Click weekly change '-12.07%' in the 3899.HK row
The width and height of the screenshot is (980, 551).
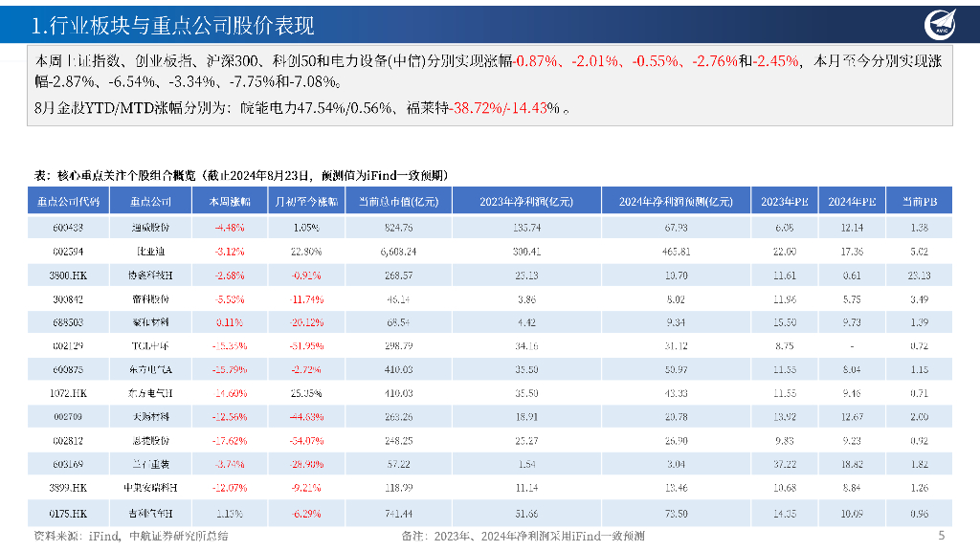[230, 487]
